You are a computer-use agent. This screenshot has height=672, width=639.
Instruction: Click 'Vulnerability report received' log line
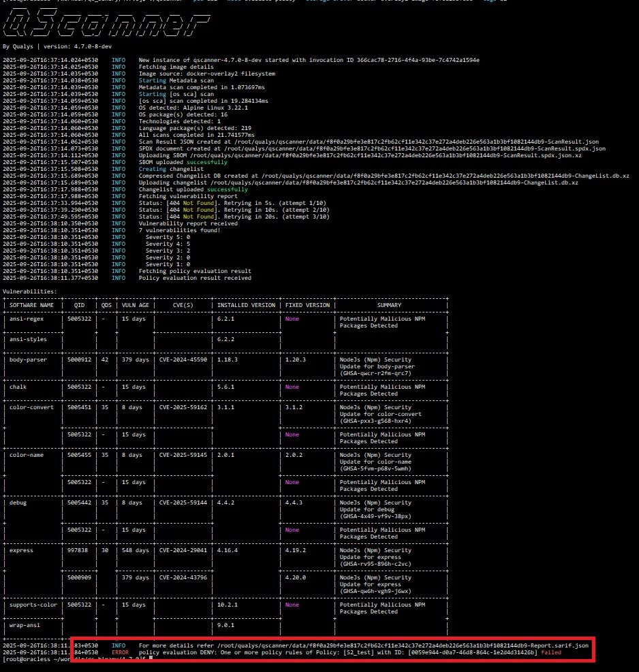pyautogui.click(x=188, y=224)
